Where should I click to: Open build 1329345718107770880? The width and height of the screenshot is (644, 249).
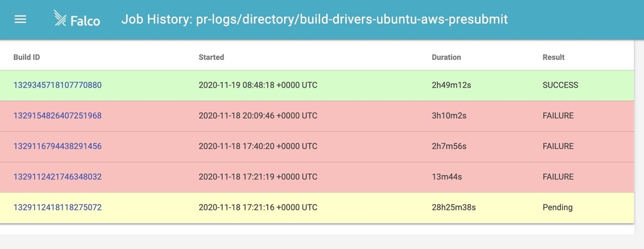pos(57,86)
